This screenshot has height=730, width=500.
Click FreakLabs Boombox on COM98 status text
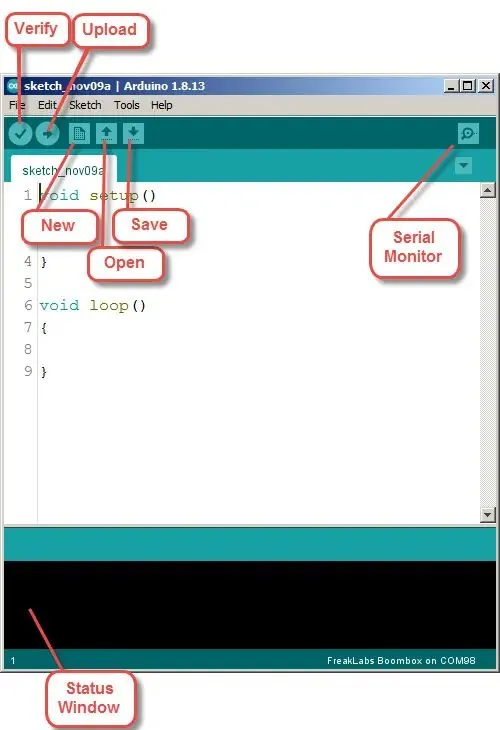coord(401,661)
